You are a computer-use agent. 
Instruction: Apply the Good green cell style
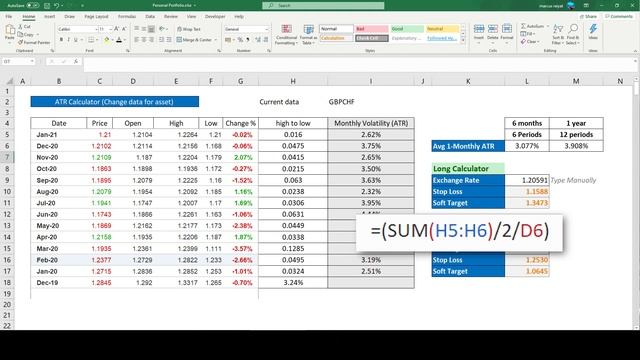407,29
